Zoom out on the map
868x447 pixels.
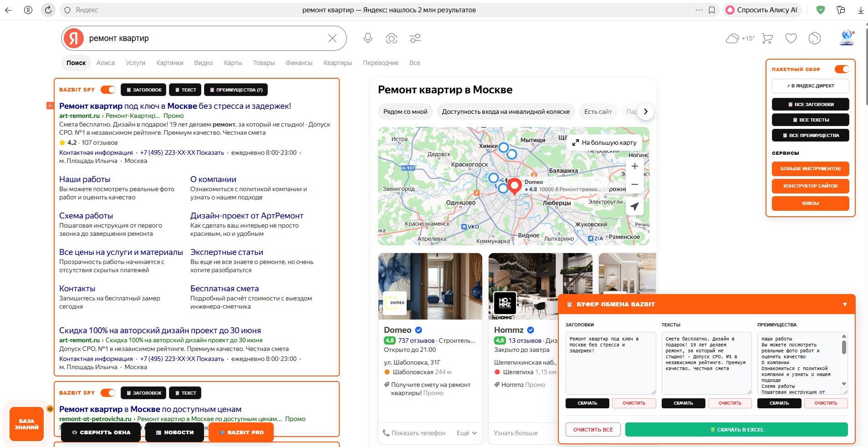coord(635,184)
